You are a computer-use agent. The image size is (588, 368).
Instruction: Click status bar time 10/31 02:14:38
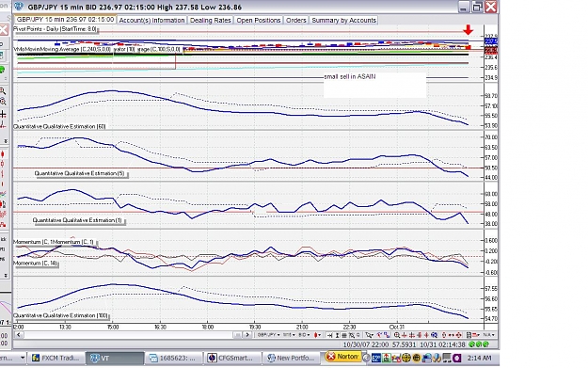[x=442, y=344]
